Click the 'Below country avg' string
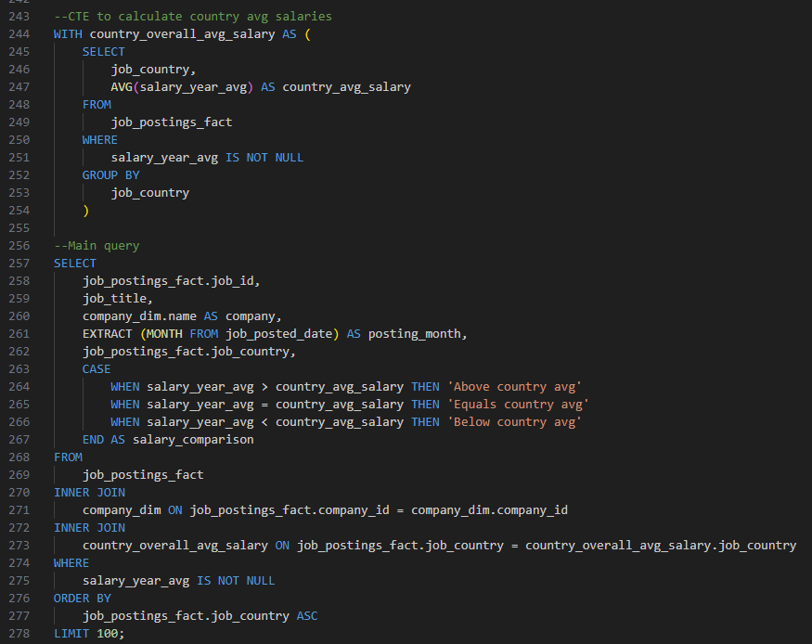Image resolution: width=812 pixels, height=644 pixels. (514, 422)
